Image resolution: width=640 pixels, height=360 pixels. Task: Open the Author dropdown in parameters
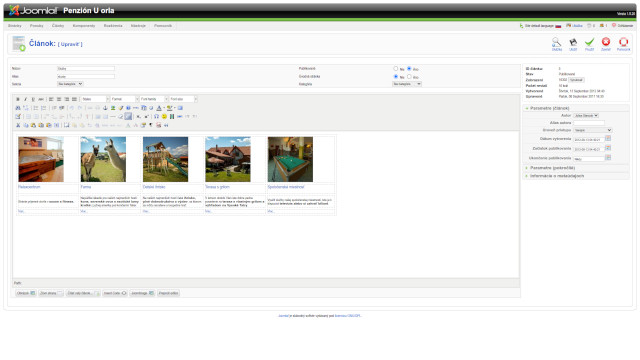click(586, 116)
